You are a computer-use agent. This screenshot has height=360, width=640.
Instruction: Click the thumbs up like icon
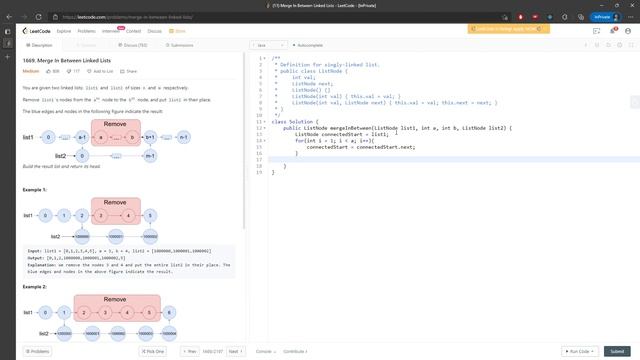click(x=48, y=71)
